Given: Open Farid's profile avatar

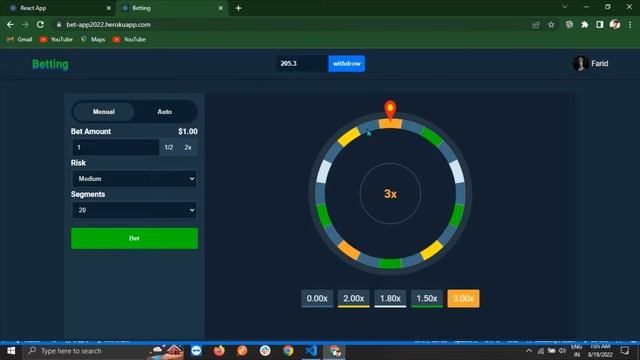Looking at the screenshot, I should coord(580,64).
